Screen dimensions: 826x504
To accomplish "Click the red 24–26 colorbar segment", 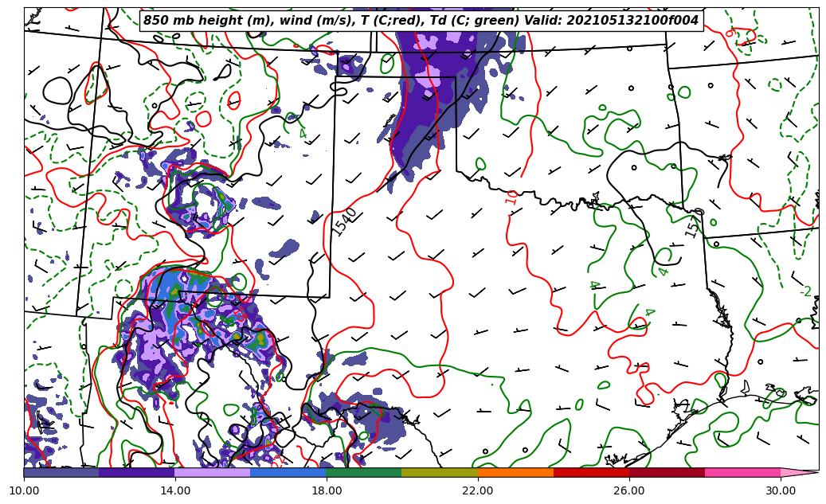I will (591, 472).
